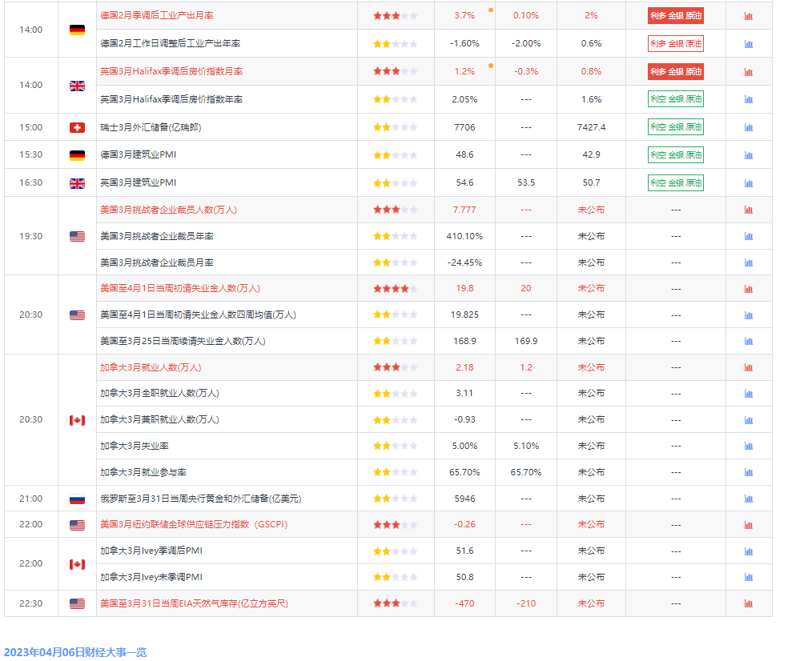Image resolution: width=812 pixels, height=661 pixels.
Task: Open chart icon for 美国3月纽约联储GSCPI
Action: (748, 525)
